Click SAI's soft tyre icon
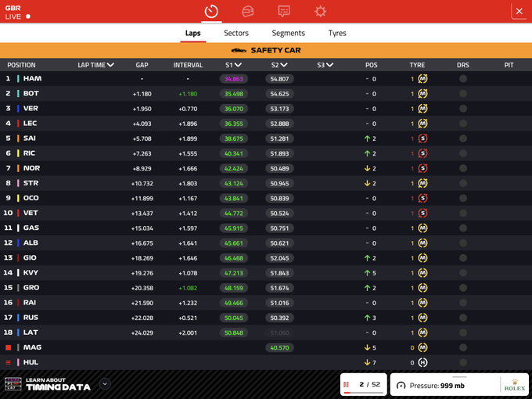The image size is (532, 399). point(422,138)
